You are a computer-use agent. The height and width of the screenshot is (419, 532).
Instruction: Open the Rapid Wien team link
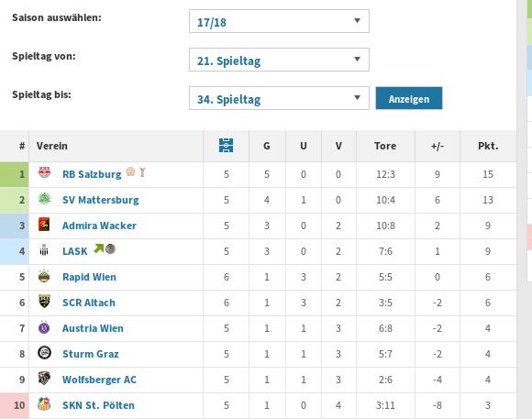[x=89, y=277]
